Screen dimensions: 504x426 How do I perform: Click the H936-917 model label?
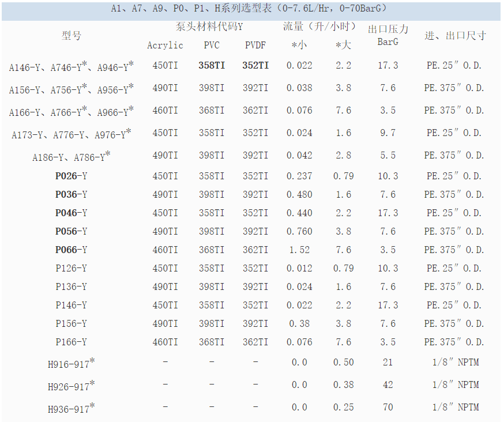(x=72, y=409)
